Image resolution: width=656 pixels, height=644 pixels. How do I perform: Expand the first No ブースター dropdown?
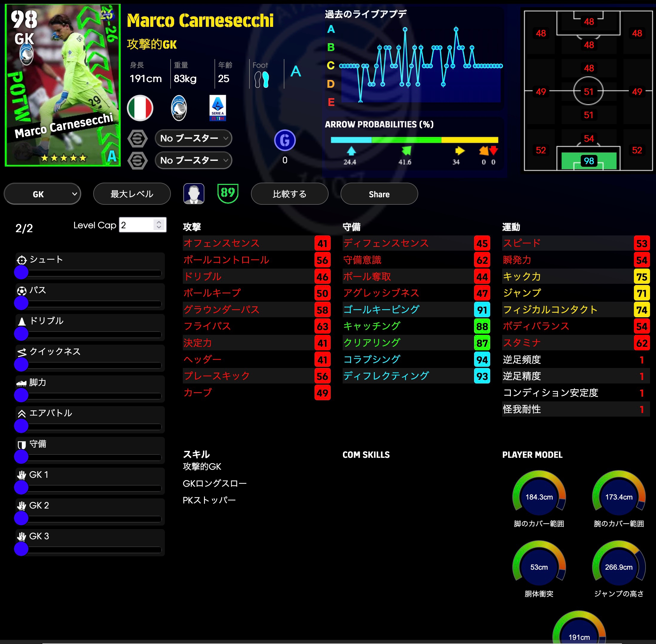click(193, 138)
